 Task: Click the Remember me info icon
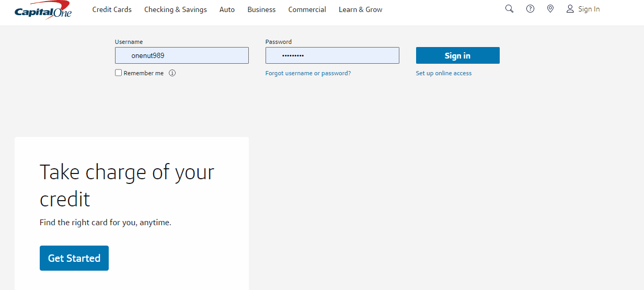pos(172,73)
